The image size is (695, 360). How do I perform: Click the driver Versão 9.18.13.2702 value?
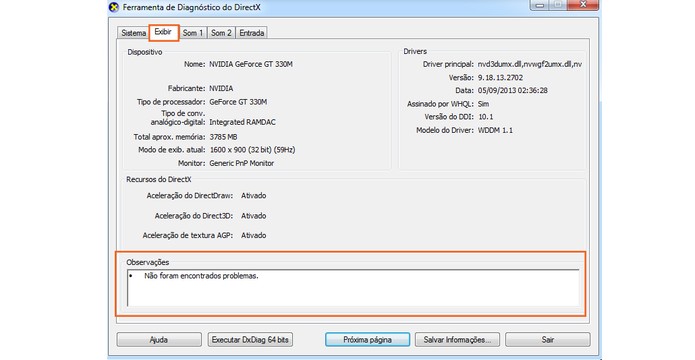500,78
